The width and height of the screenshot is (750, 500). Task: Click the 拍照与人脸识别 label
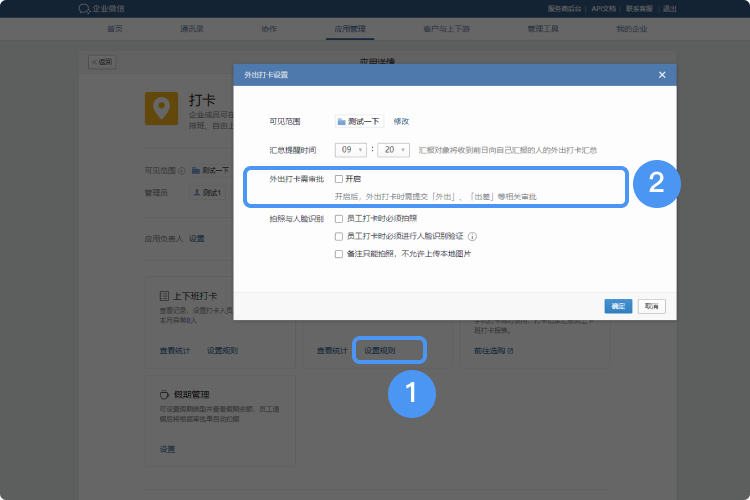click(x=297, y=219)
